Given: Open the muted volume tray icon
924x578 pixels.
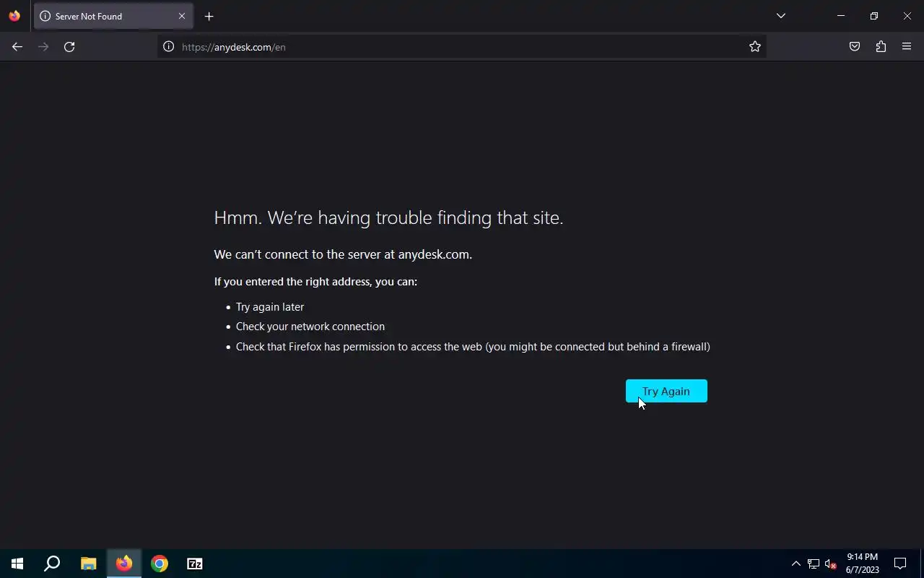Looking at the screenshot, I should pyautogui.click(x=831, y=564).
